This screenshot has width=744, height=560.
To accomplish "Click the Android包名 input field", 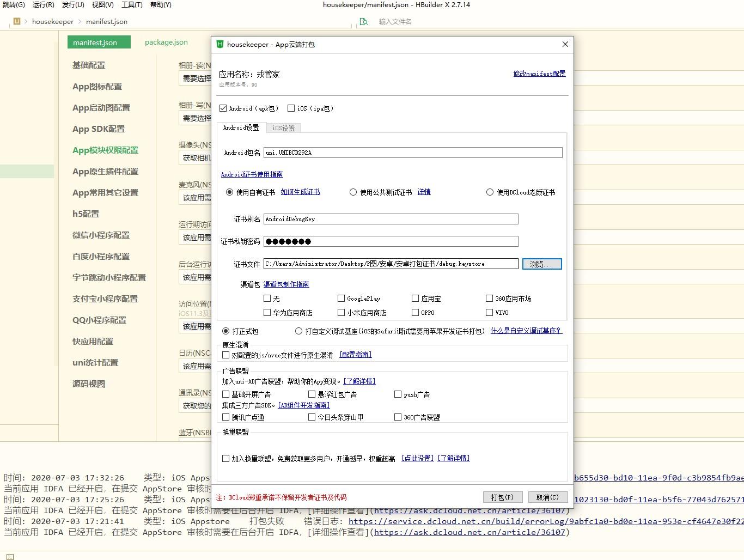I will click(x=413, y=153).
